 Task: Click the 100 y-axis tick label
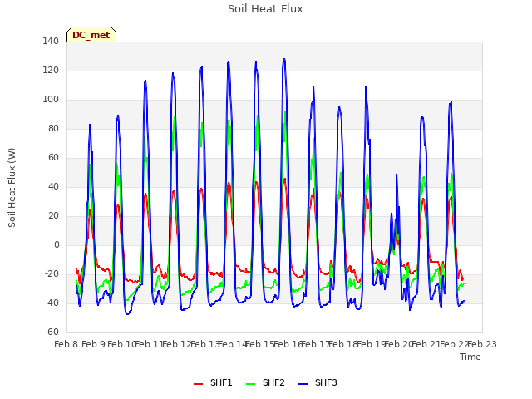[51, 100]
